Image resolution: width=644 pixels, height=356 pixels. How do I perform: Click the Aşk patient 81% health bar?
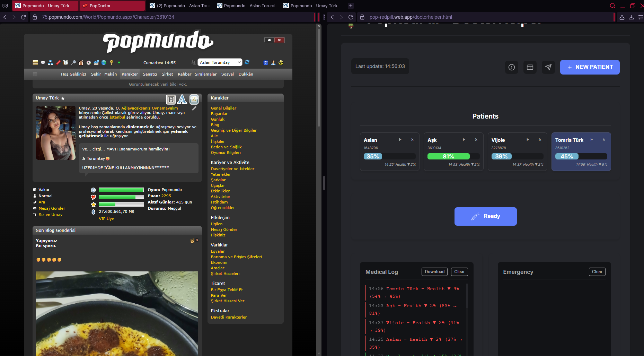[453, 156]
